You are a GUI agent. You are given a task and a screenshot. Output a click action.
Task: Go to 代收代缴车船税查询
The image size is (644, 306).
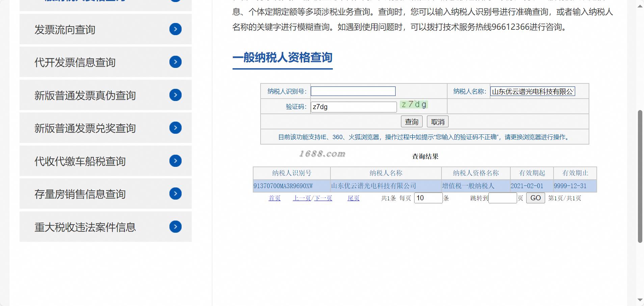[106, 161]
